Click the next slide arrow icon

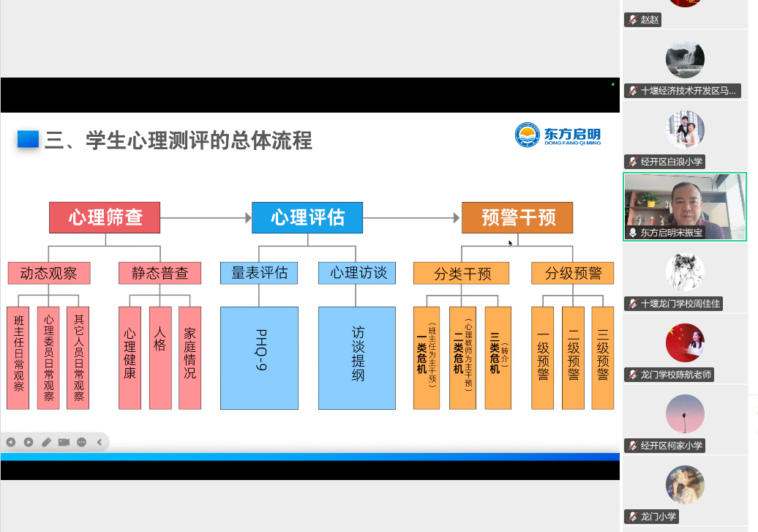pyautogui.click(x=29, y=443)
